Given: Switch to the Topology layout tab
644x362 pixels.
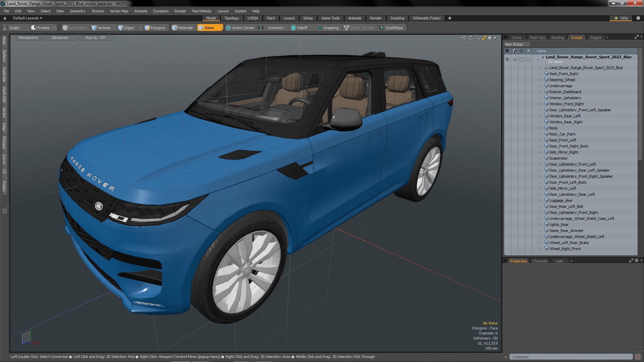Looking at the screenshot, I should 231,18.
